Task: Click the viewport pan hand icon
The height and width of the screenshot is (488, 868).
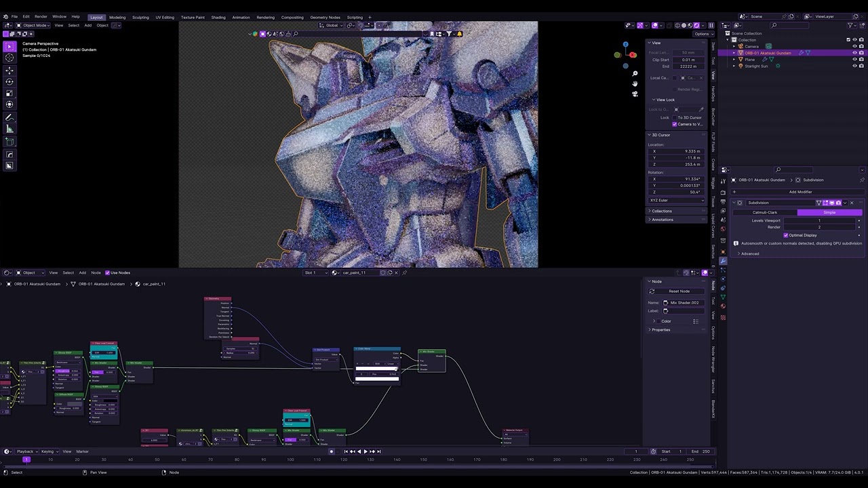Action: 635,83
